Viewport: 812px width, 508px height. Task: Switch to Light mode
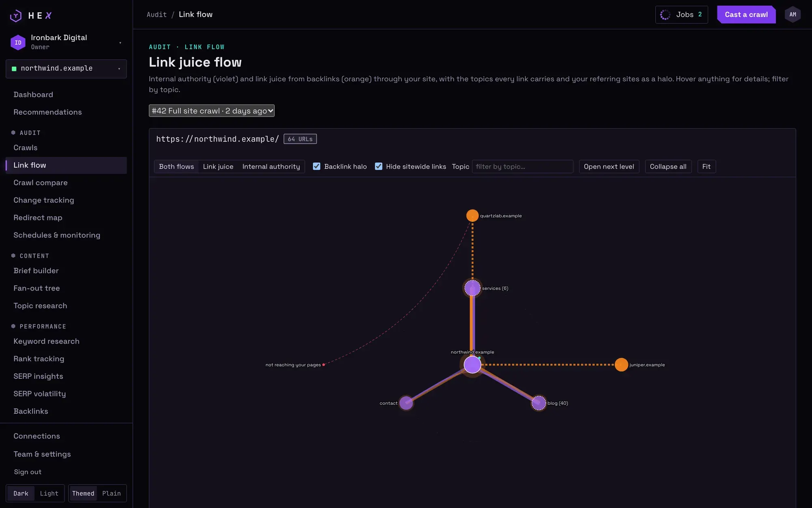tap(49, 493)
